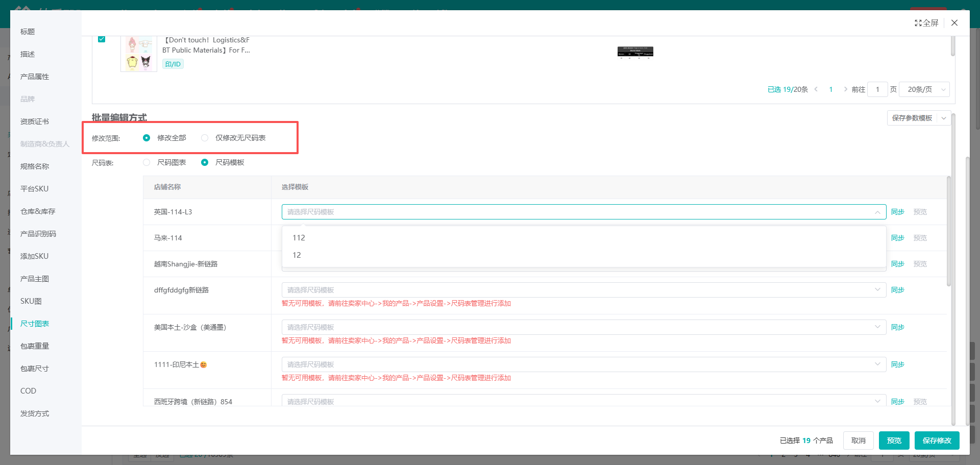This screenshot has width=980, height=465.
Task: Click the product thumbnail image
Action: click(x=139, y=54)
